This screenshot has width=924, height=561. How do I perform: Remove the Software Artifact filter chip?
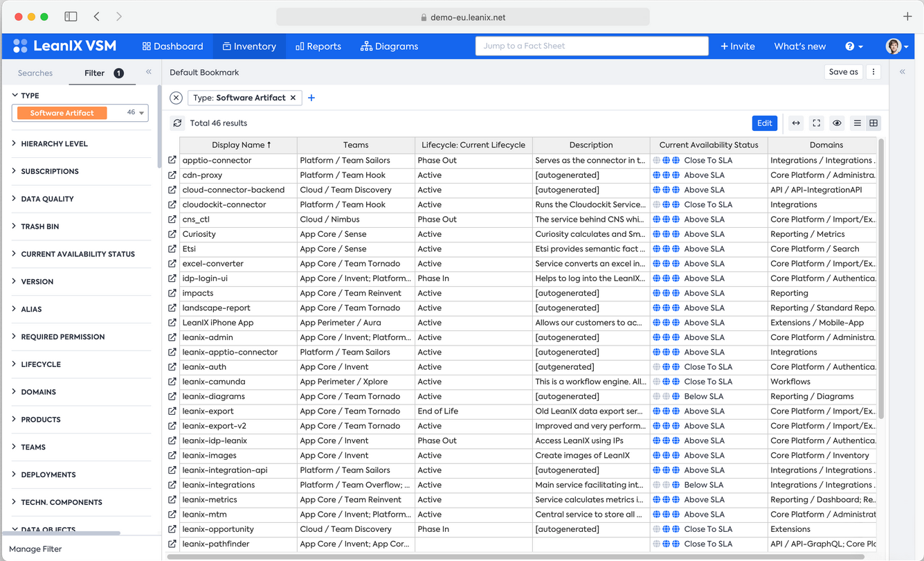tap(293, 98)
